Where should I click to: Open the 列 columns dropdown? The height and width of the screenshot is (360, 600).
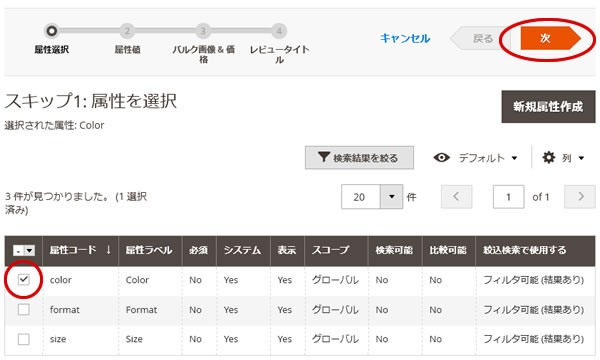(x=572, y=158)
